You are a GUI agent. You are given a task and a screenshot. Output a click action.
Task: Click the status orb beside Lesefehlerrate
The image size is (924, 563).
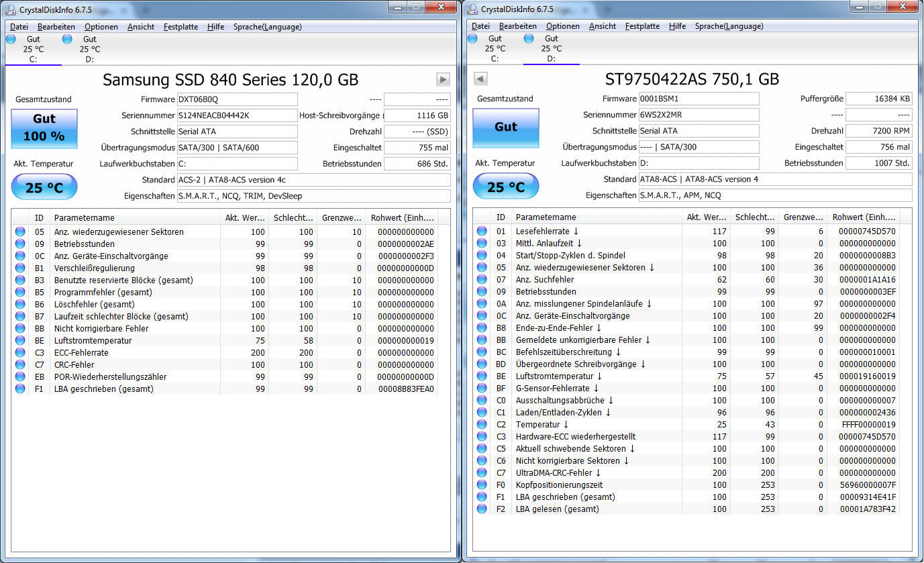coord(482,232)
